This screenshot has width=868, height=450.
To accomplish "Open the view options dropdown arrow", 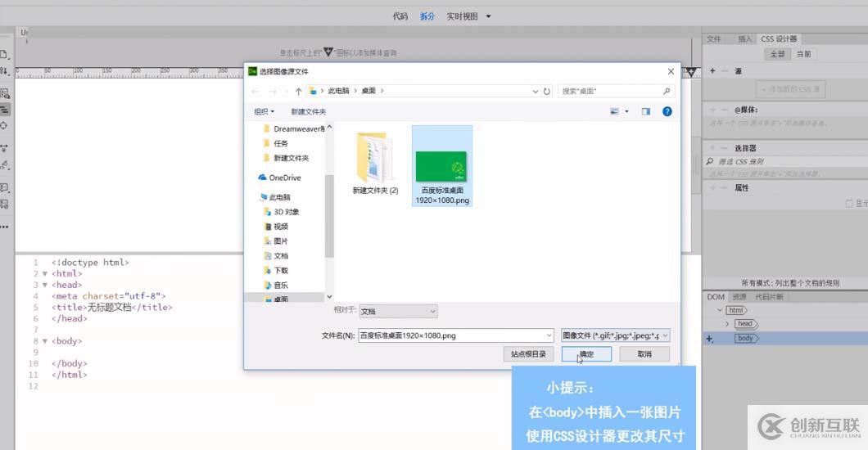I will 626,111.
